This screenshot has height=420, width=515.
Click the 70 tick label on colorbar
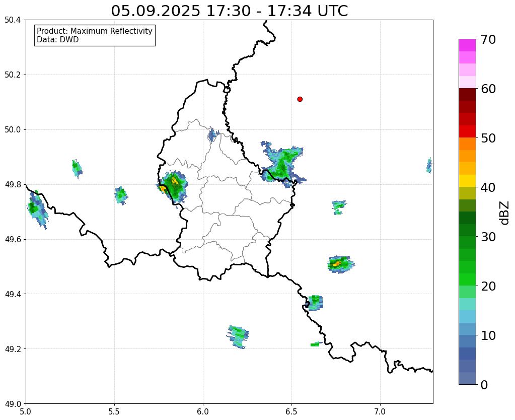(488, 39)
